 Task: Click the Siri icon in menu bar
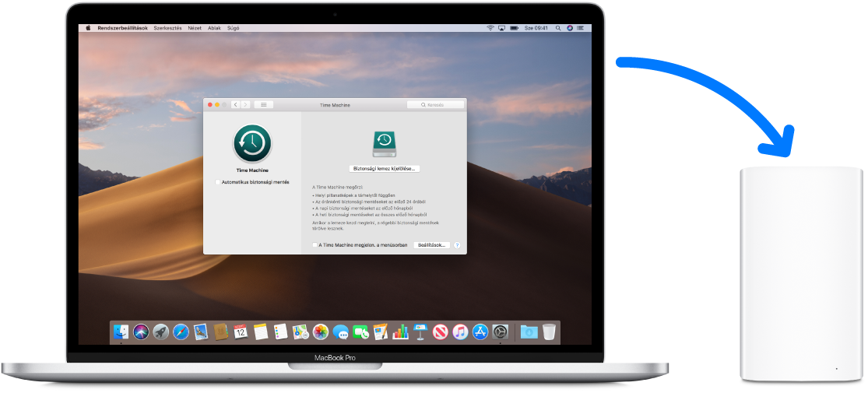click(570, 28)
